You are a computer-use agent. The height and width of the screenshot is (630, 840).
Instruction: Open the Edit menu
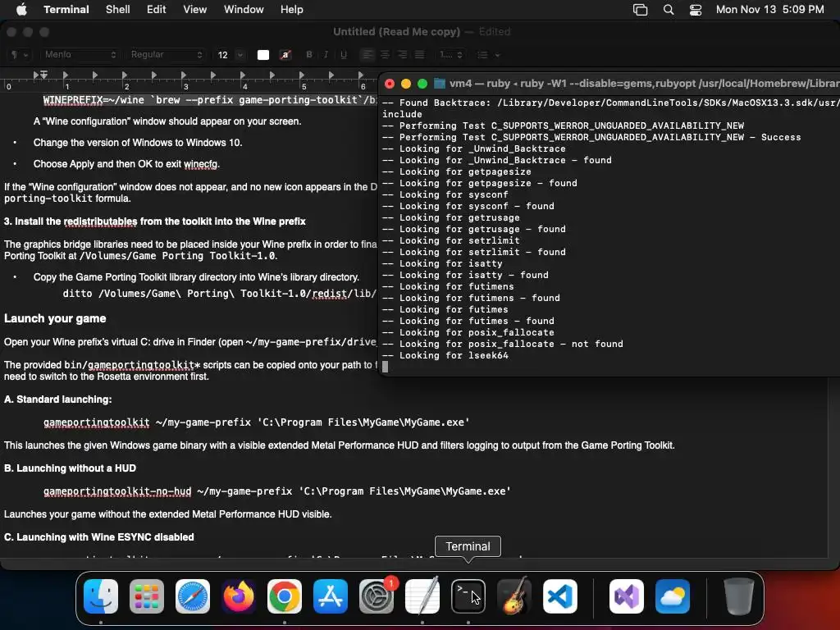(157, 10)
